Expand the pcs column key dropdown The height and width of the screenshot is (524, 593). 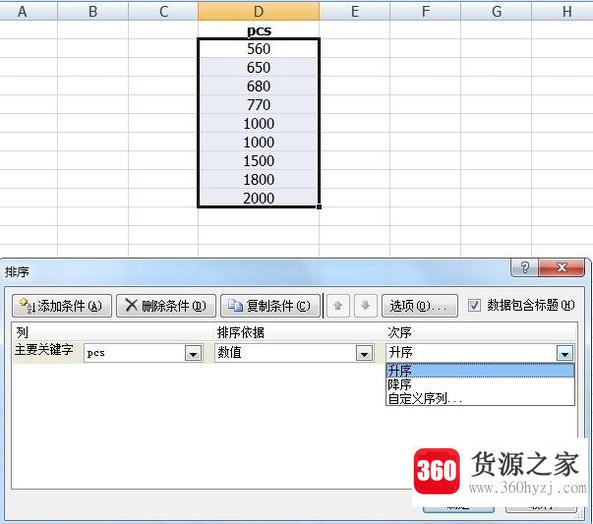193,353
